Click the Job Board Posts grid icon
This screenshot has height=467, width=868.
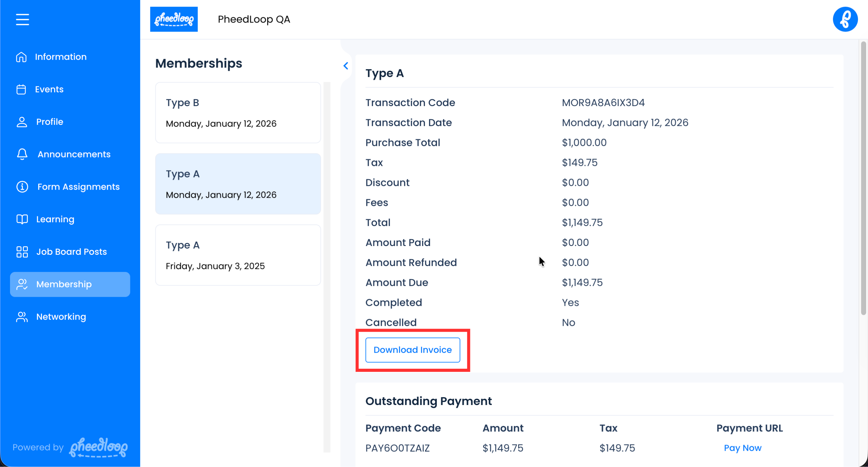tap(22, 252)
